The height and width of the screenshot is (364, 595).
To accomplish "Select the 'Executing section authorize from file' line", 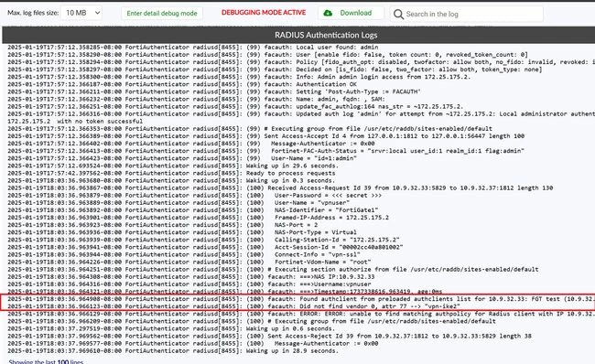I will [x=273, y=269].
